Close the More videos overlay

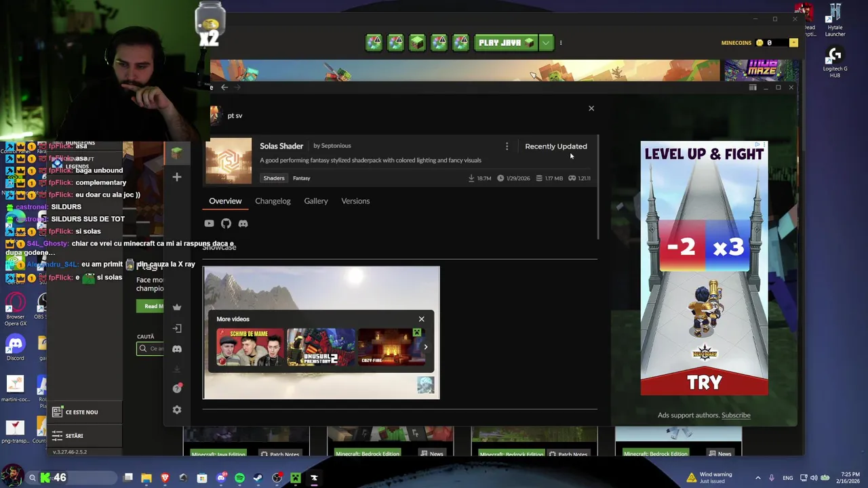tap(421, 319)
